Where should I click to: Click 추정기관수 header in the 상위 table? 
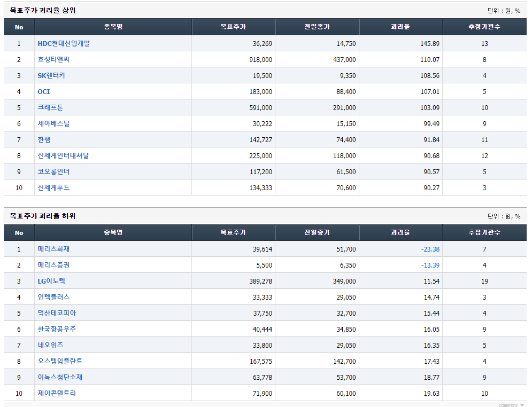[x=484, y=27]
